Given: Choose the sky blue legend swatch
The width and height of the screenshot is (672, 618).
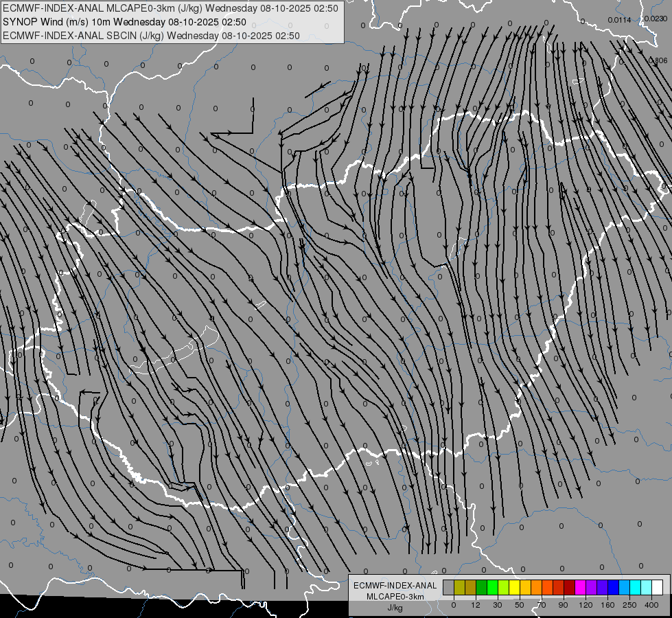Looking at the screenshot, I should click(625, 587).
